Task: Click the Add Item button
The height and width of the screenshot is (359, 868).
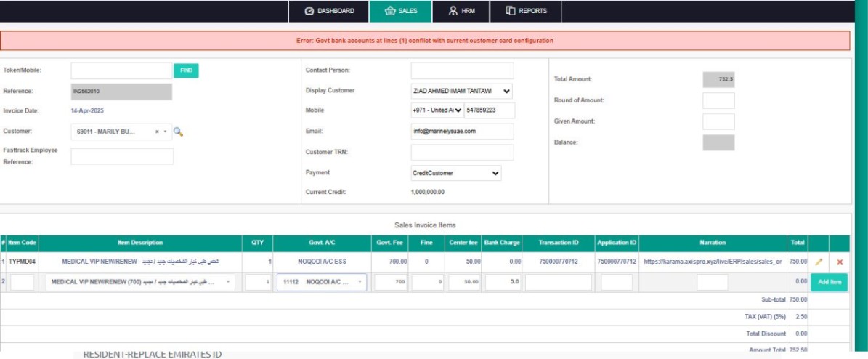Action: click(x=829, y=282)
